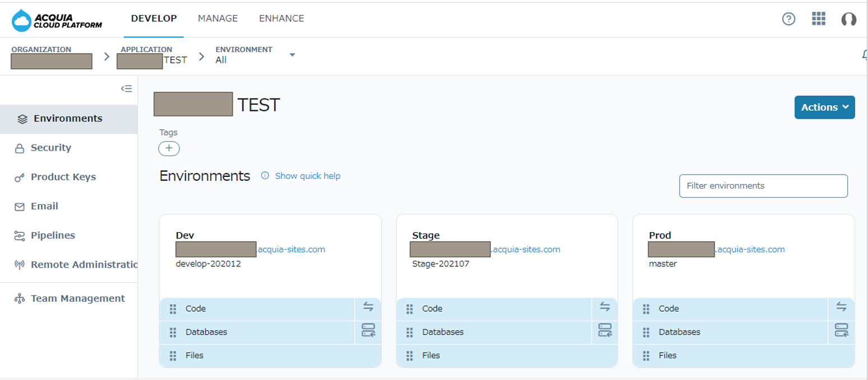This screenshot has height=380, width=868.
Task: Open the Dev acquia-sites.com link
Action: click(x=291, y=249)
